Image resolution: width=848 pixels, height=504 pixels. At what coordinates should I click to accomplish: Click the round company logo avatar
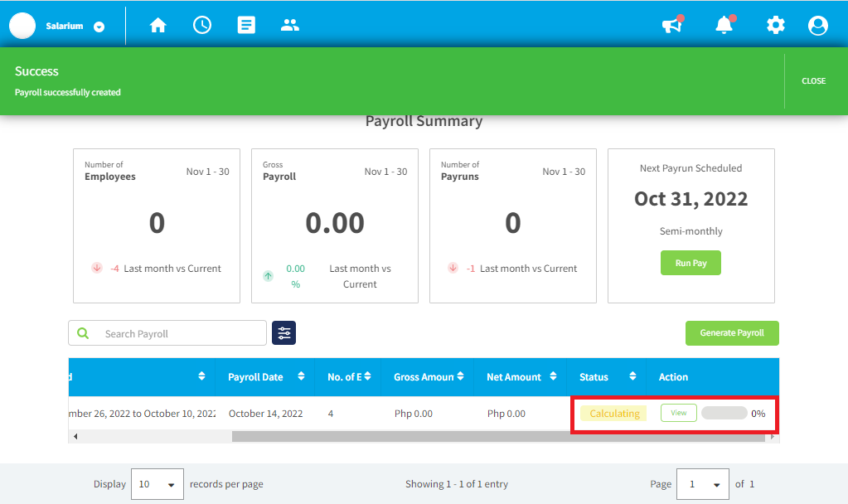tap(22, 26)
